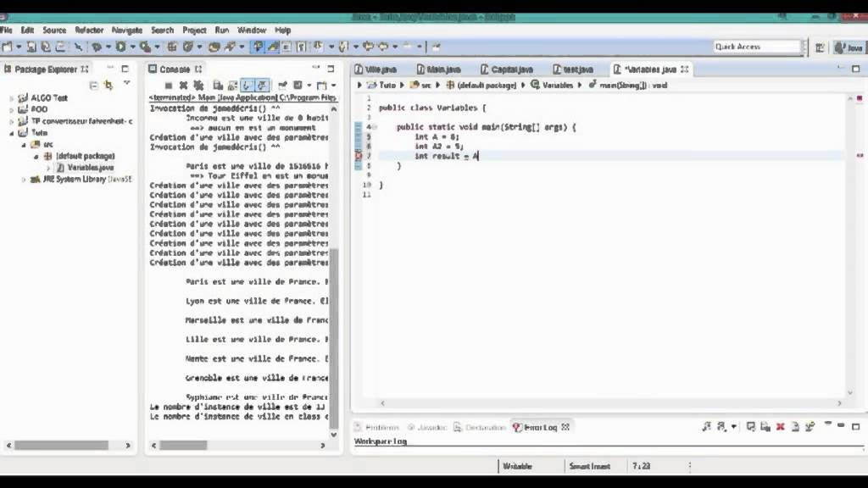Select the (default package) tree item
The width and height of the screenshot is (868, 488).
pos(79,156)
